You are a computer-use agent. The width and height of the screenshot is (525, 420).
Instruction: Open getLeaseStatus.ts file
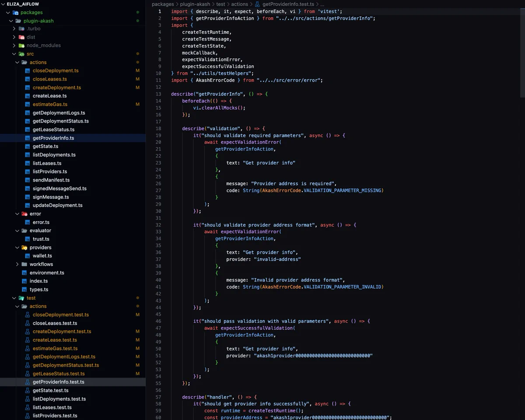54,129
